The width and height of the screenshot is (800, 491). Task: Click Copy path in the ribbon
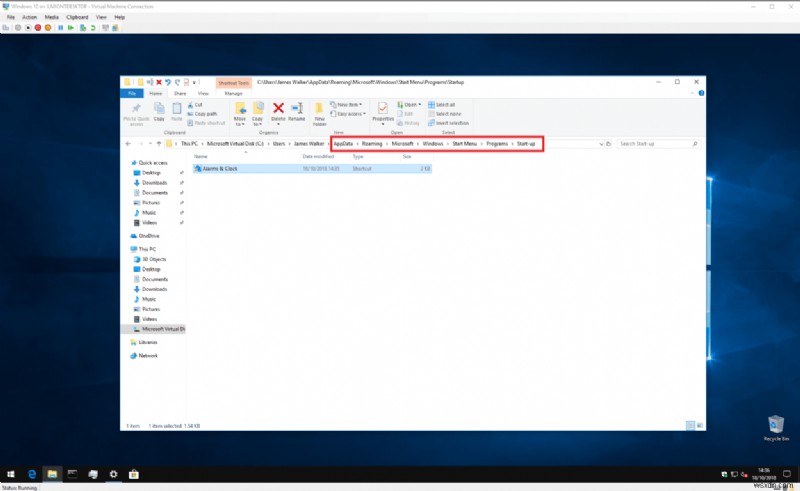point(202,114)
